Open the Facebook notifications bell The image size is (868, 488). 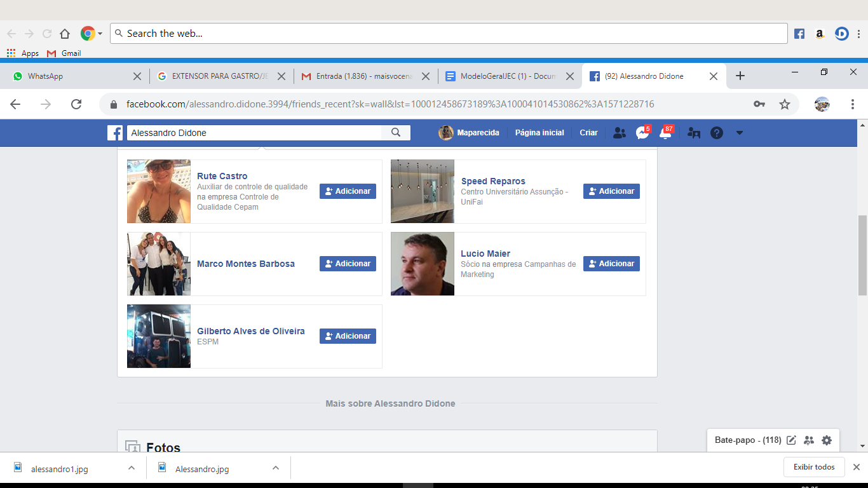coord(665,133)
